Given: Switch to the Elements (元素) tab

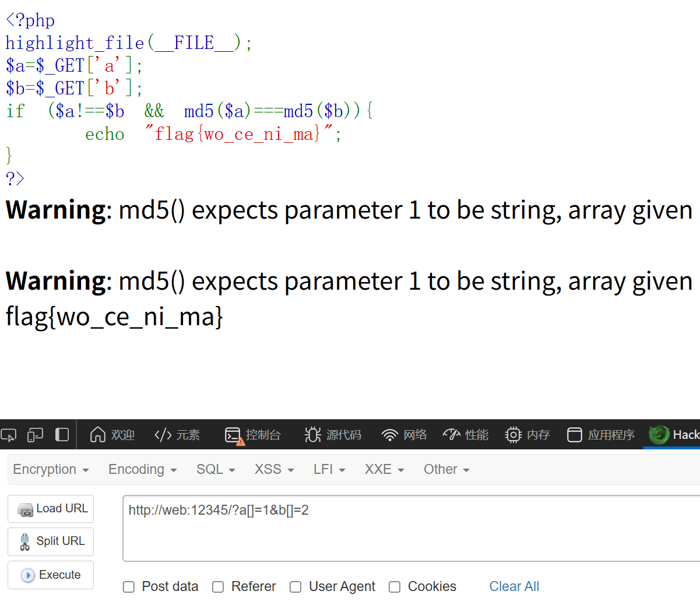Looking at the screenshot, I should [x=177, y=435].
